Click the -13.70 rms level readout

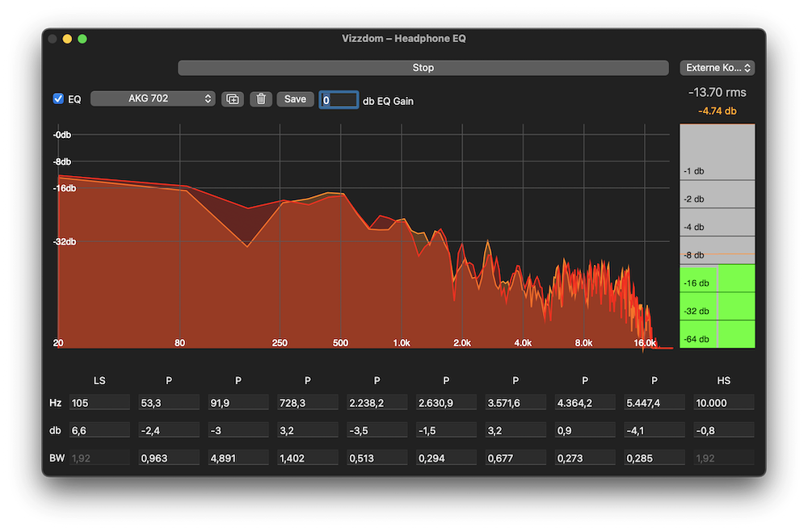(x=718, y=92)
